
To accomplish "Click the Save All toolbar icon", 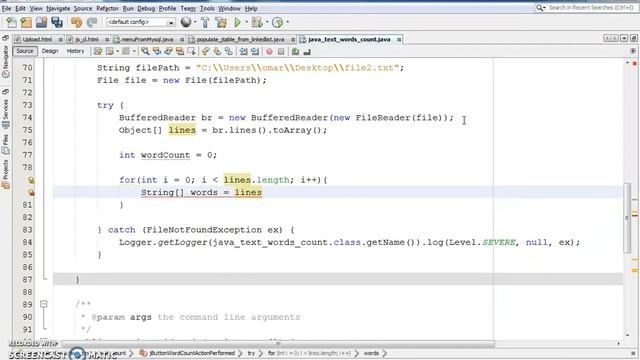I will [x=57, y=22].
